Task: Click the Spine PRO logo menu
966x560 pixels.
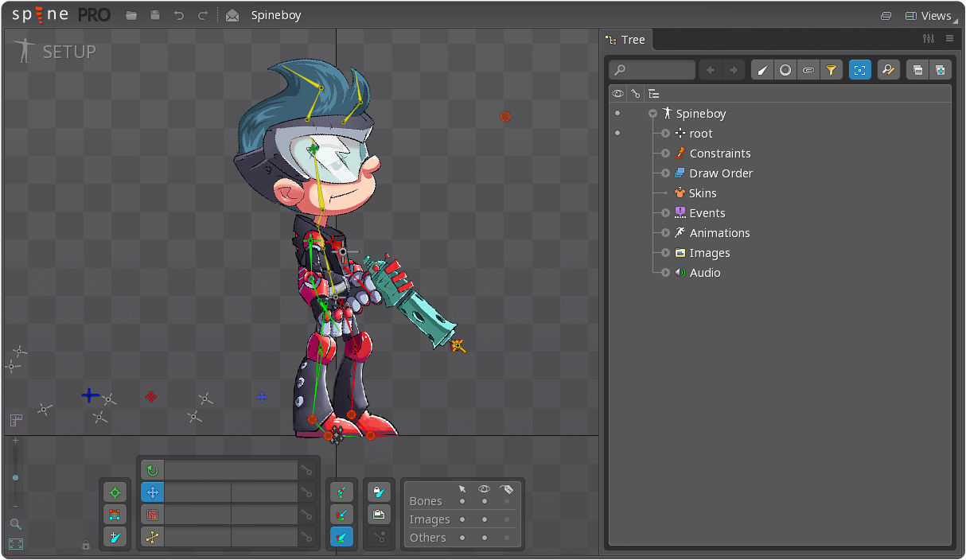Action: click(60, 15)
